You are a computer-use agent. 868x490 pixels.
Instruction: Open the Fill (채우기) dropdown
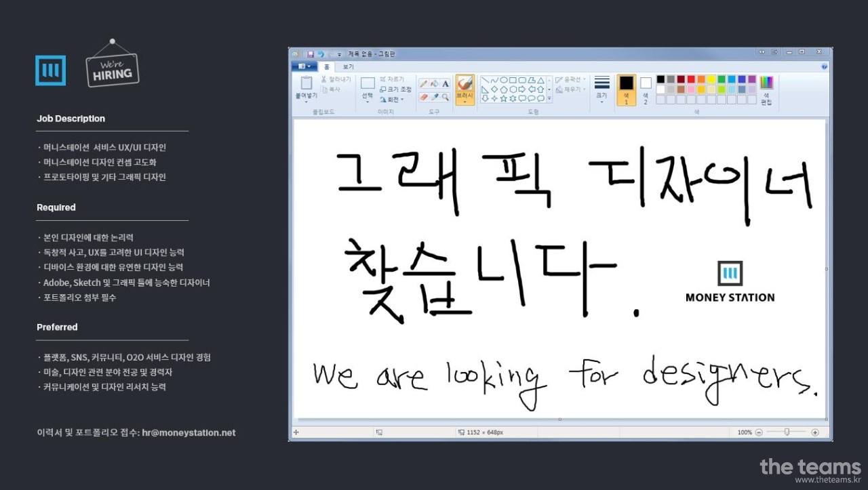pyautogui.click(x=571, y=89)
